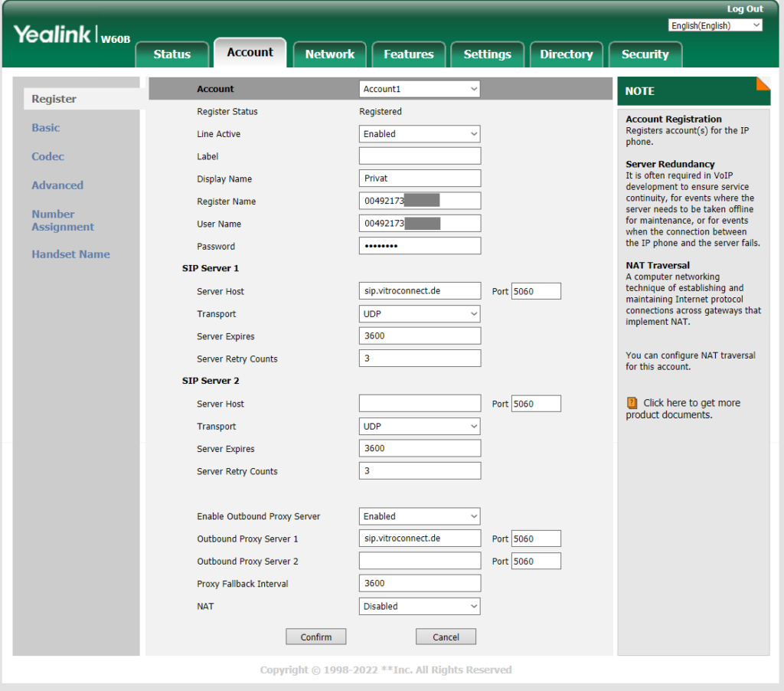
Task: Go to the Security tab
Action: (x=645, y=54)
